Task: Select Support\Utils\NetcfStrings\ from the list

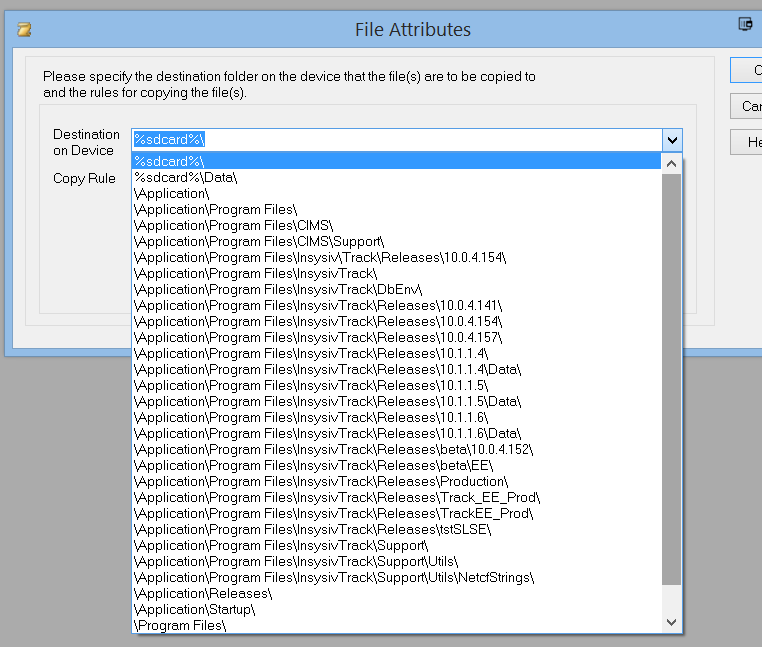Action: coord(334,577)
